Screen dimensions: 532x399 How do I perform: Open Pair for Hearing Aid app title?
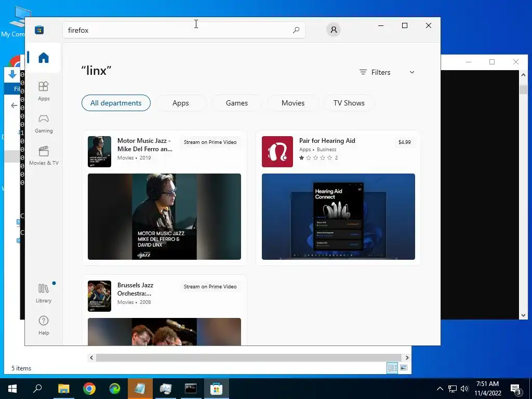coord(327,140)
